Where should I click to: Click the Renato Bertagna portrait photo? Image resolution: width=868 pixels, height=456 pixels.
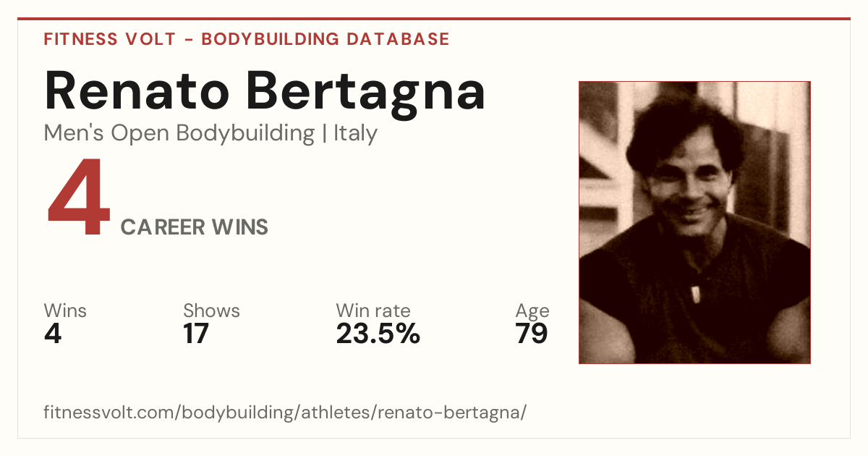[x=694, y=222]
